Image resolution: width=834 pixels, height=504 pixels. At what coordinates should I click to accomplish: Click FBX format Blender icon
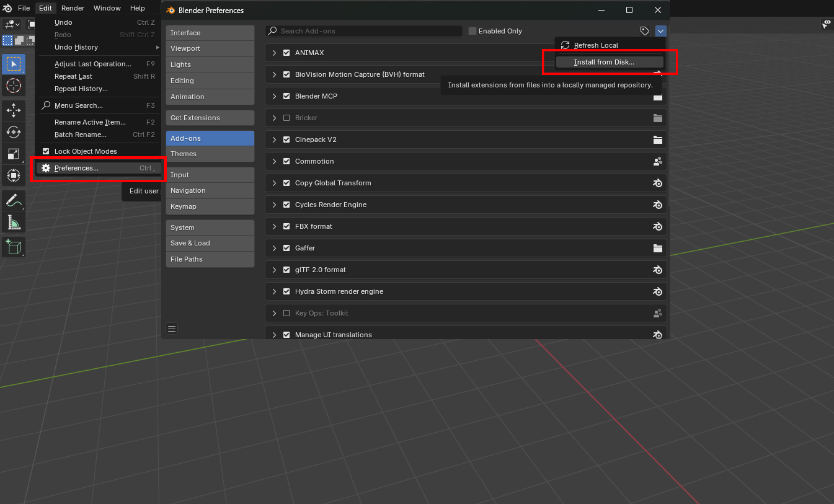657,226
